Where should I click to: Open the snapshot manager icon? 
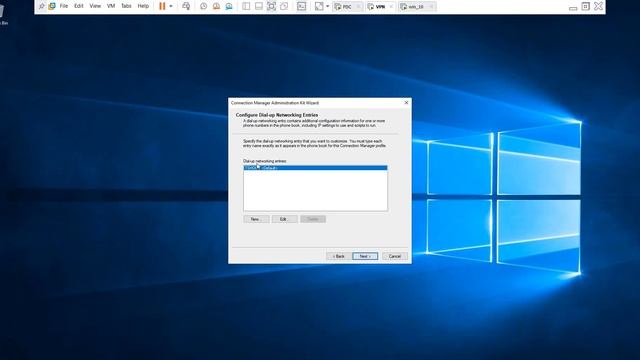click(x=229, y=6)
